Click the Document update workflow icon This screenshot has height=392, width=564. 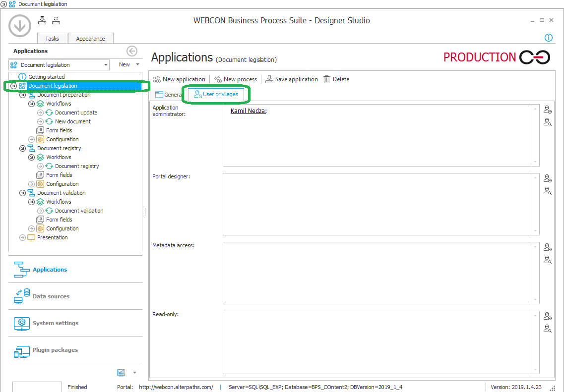49,112
